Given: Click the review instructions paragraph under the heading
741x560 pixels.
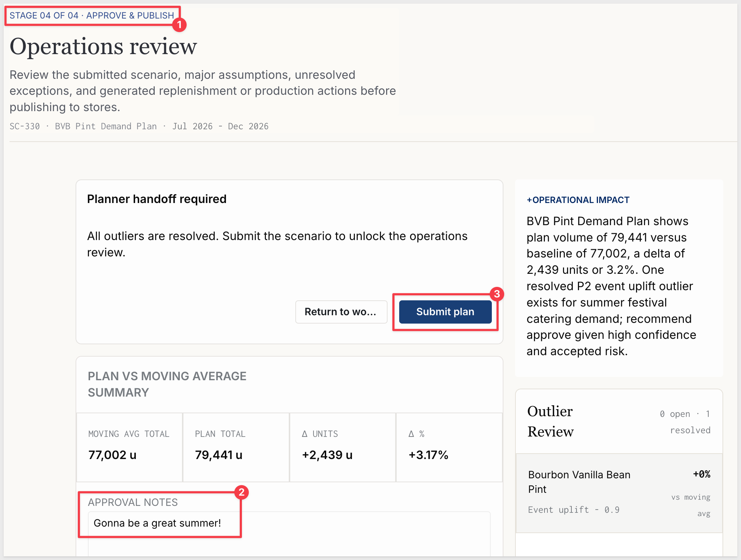Looking at the screenshot, I should [203, 91].
